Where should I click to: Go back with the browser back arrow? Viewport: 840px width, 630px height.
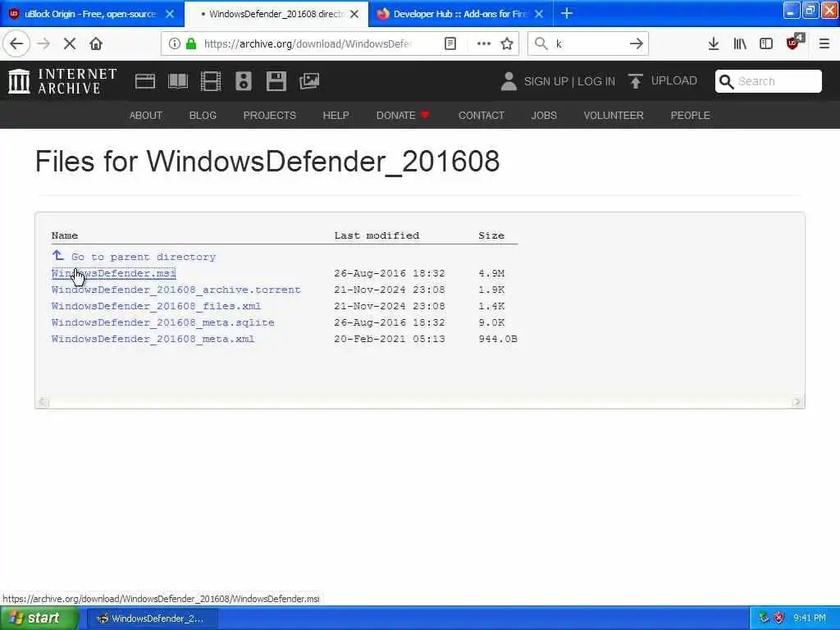[16, 44]
